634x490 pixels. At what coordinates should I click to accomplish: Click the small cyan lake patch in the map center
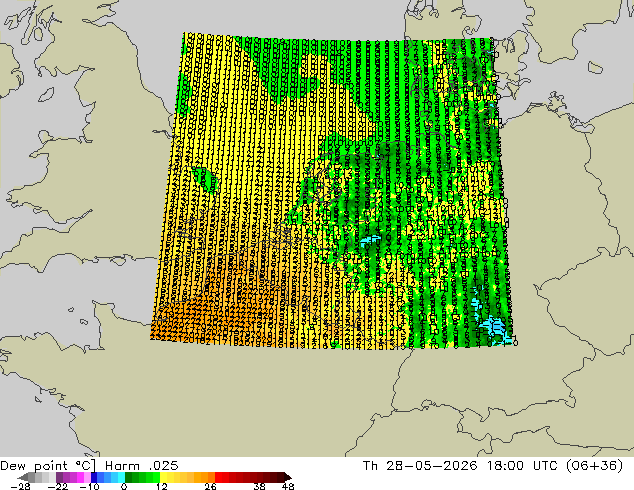point(369,241)
